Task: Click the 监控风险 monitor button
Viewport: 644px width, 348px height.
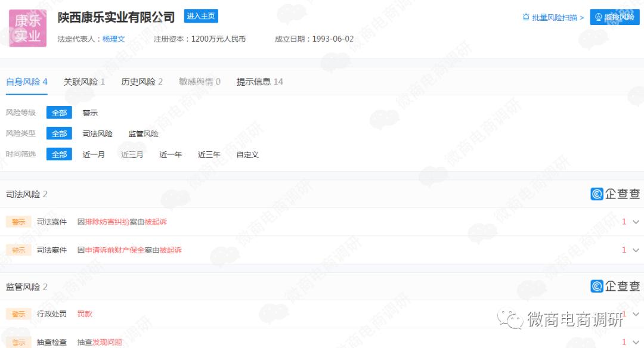Action: tap(615, 17)
